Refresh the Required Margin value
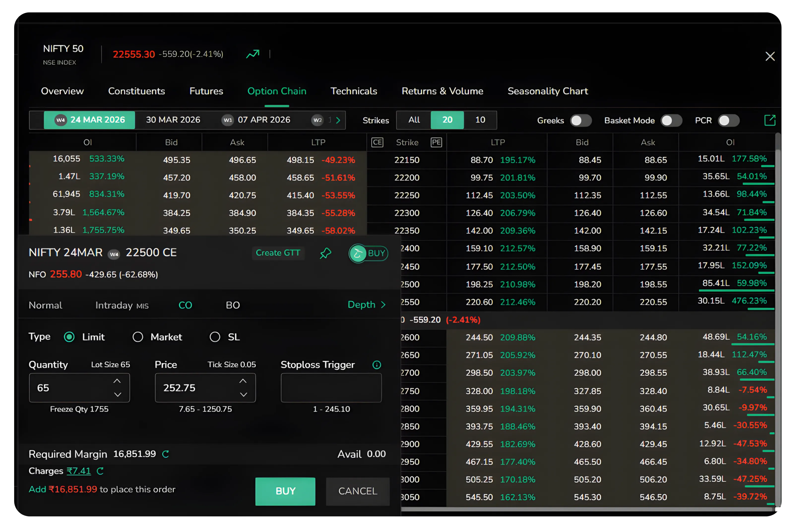Image resolution: width=791 pixels, height=532 pixels. [x=165, y=454]
